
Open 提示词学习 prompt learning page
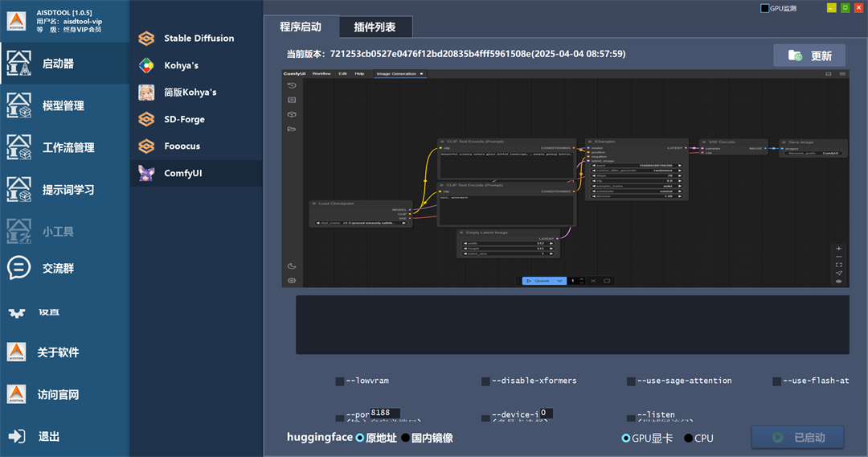(x=68, y=190)
